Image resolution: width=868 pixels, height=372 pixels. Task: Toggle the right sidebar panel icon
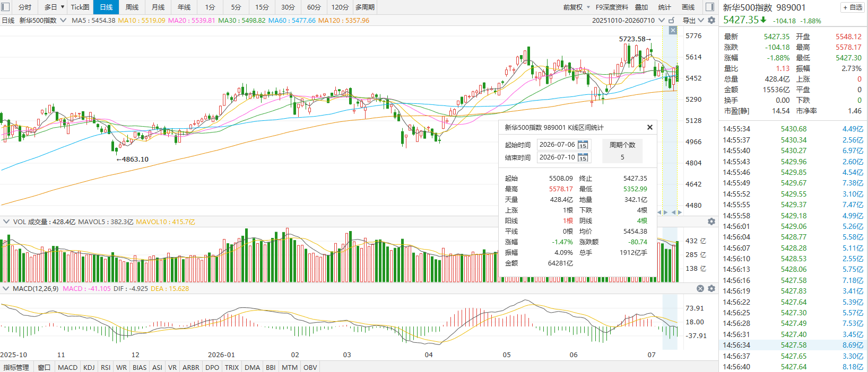click(710, 7)
